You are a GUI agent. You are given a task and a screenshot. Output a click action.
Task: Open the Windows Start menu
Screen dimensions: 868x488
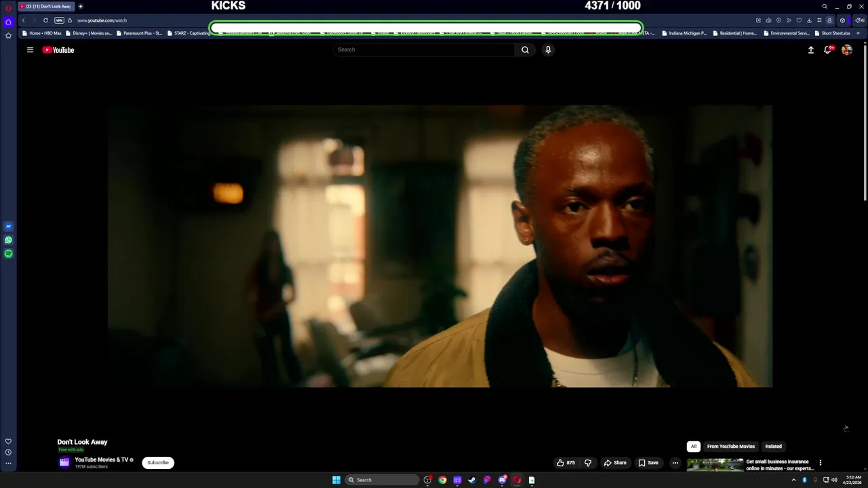coord(336,480)
